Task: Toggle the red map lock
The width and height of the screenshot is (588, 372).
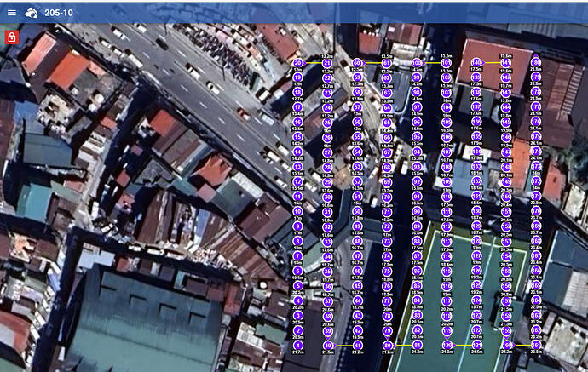Action: tap(11, 37)
